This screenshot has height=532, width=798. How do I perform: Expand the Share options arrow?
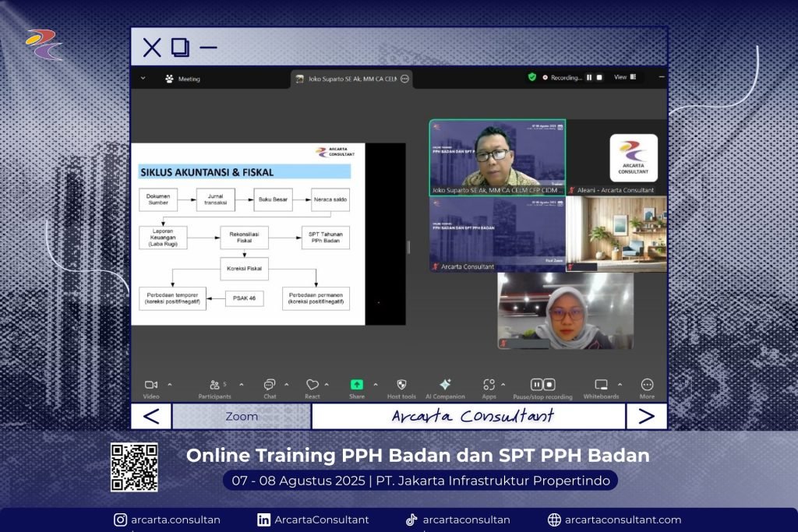tap(375, 384)
